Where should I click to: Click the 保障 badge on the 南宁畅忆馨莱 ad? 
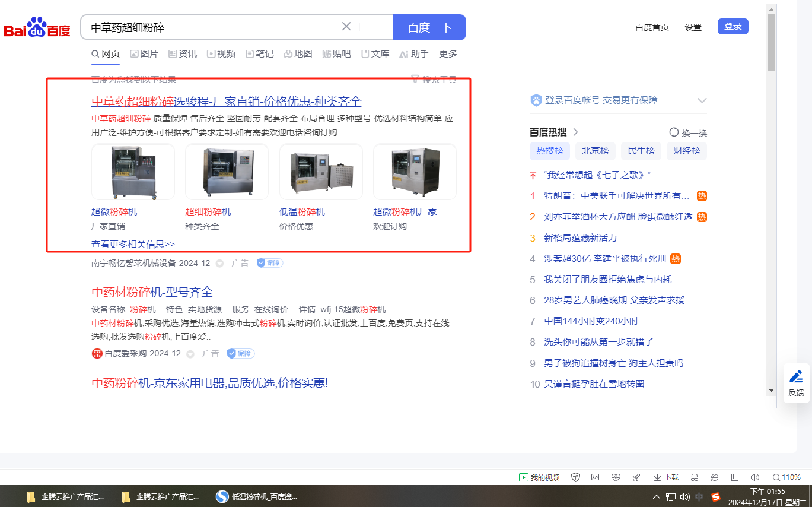(270, 263)
